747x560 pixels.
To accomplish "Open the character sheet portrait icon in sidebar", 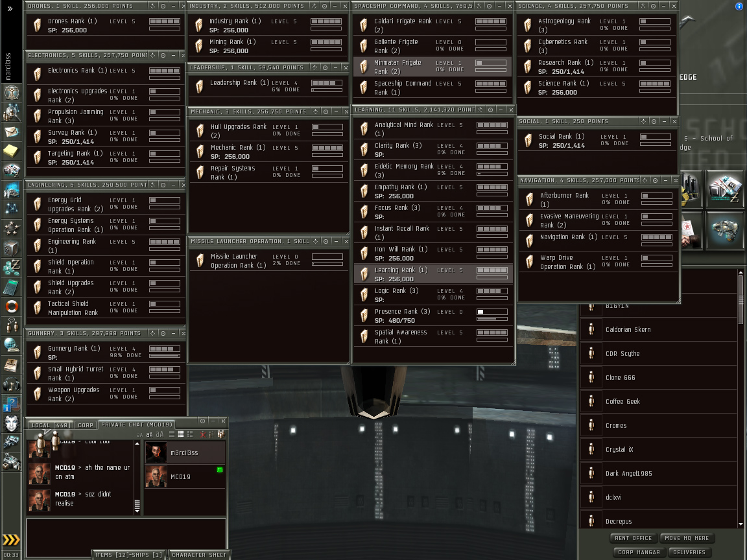I will point(12,93).
